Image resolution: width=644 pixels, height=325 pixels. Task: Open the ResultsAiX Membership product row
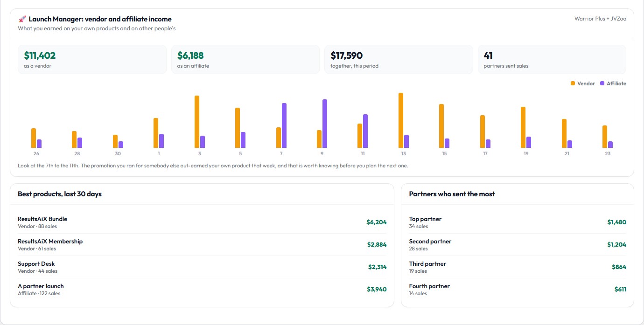202,245
